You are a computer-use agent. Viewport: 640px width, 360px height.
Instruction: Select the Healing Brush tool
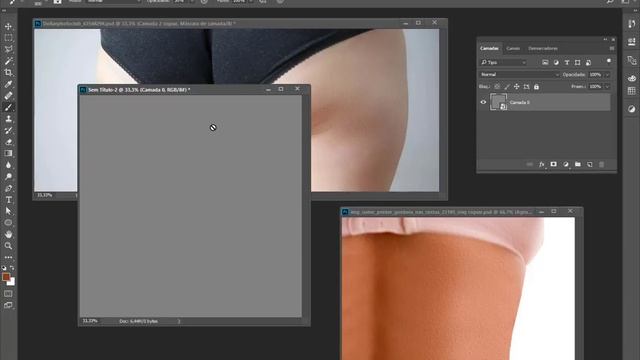(8, 96)
